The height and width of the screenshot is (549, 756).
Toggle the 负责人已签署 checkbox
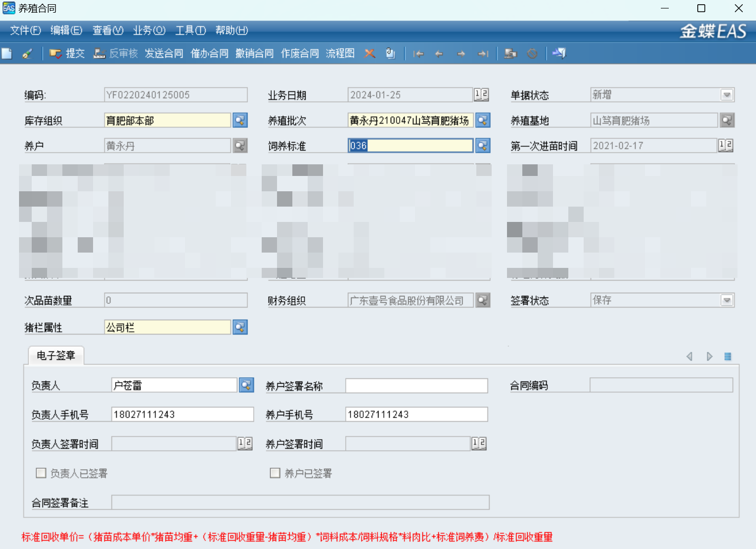41,473
